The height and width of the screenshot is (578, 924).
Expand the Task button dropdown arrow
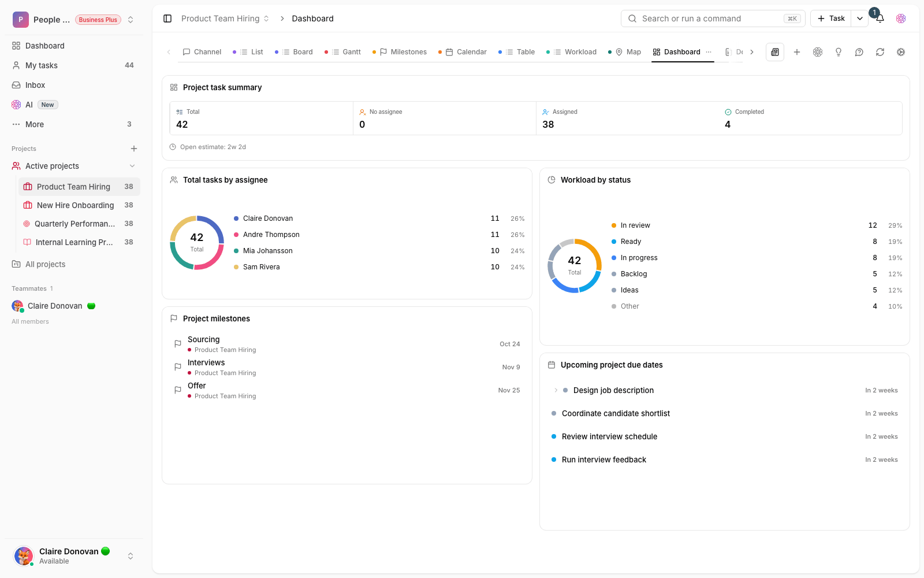tap(860, 18)
